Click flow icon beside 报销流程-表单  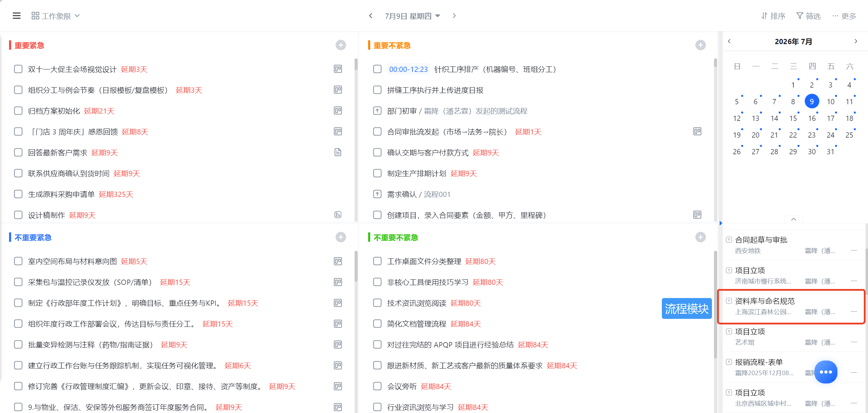tap(729, 362)
